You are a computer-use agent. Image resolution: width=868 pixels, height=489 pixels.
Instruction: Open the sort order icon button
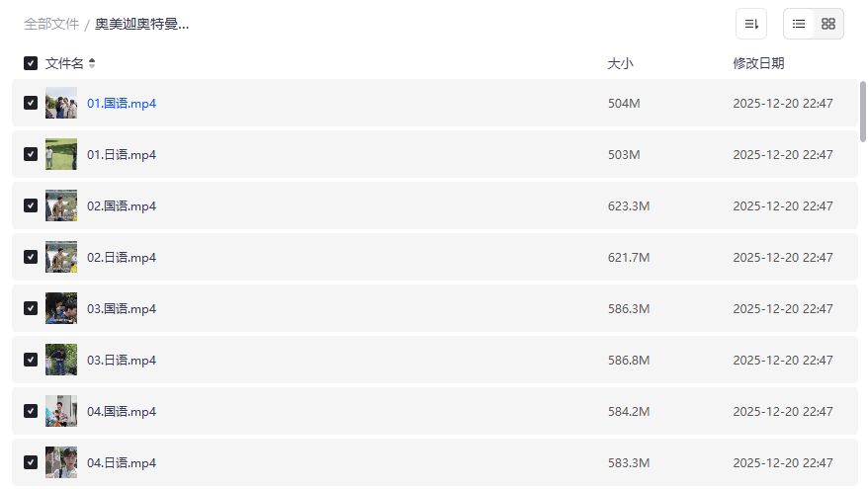point(751,24)
